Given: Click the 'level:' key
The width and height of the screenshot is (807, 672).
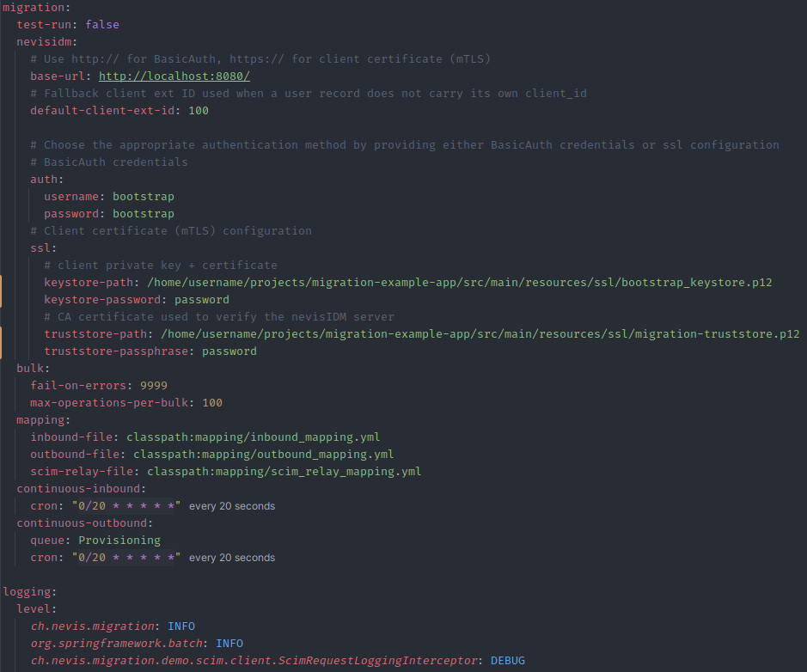Looking at the screenshot, I should coord(37,608).
